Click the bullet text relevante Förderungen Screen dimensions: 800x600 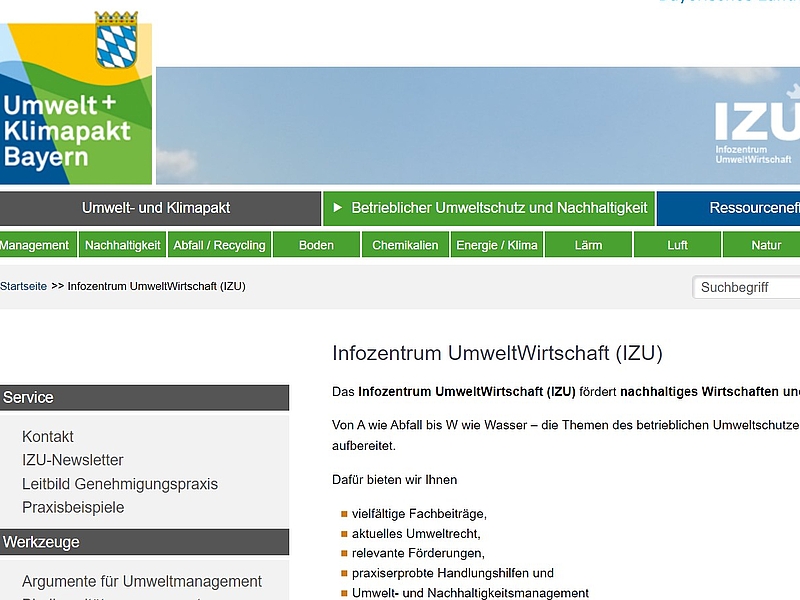tap(418, 553)
